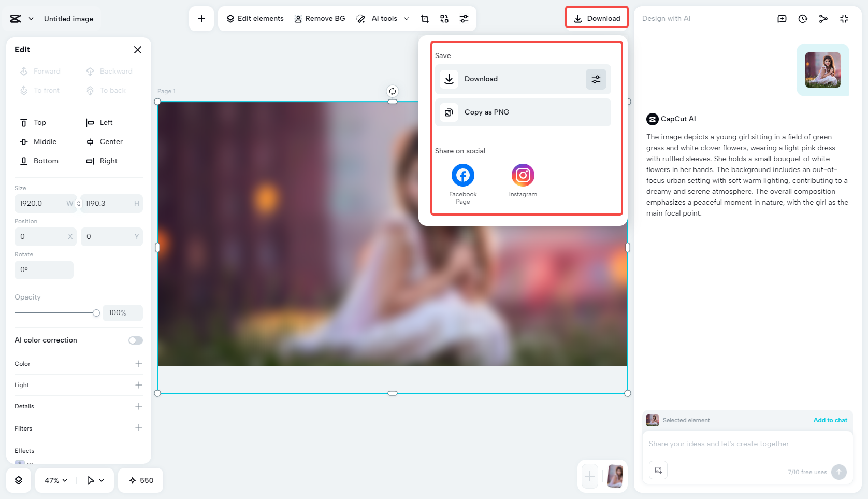This screenshot has height=499, width=868.
Task: Expand the AI tools dropdown
Action: pos(407,18)
